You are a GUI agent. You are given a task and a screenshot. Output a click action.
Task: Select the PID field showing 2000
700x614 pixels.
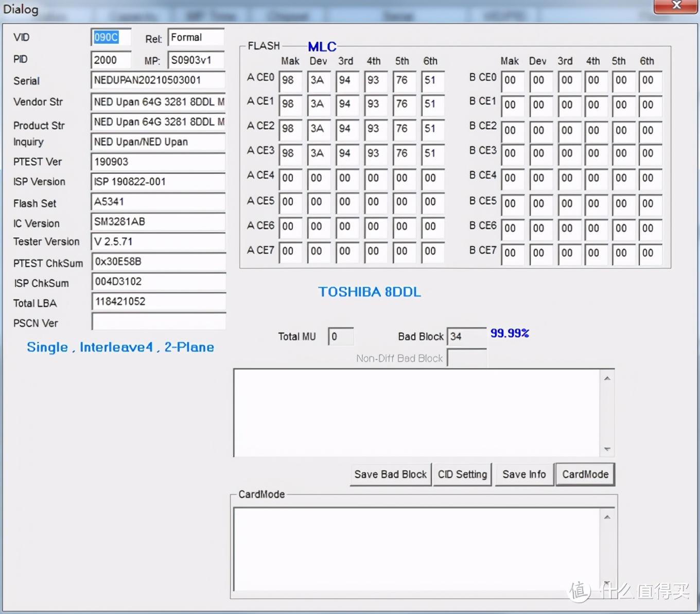pos(111,60)
